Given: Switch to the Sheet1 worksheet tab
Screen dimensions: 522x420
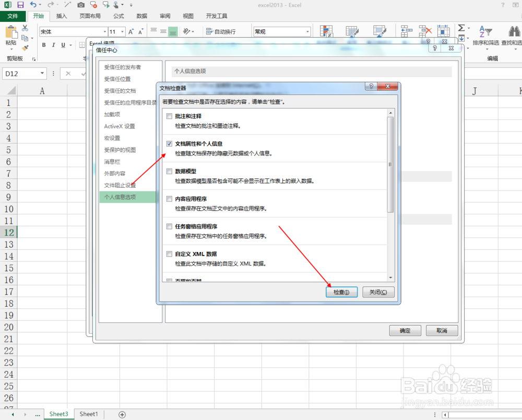Looking at the screenshot, I should tap(88, 414).
